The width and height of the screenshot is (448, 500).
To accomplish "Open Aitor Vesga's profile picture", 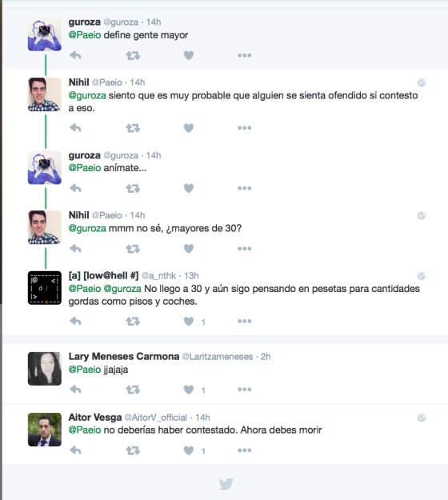I will click(x=45, y=430).
